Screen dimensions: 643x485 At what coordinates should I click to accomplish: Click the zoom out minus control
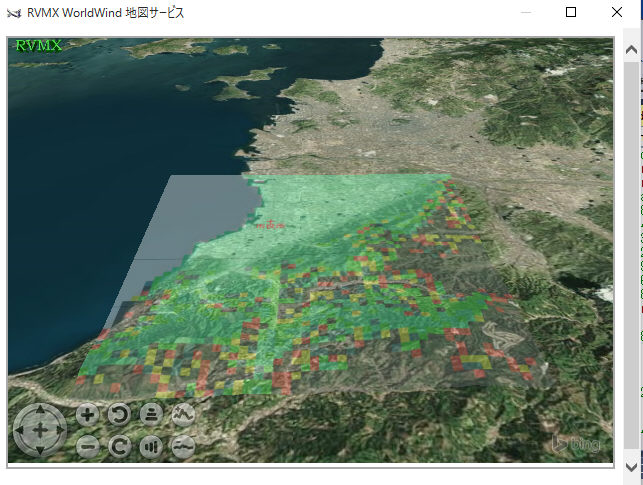click(88, 446)
